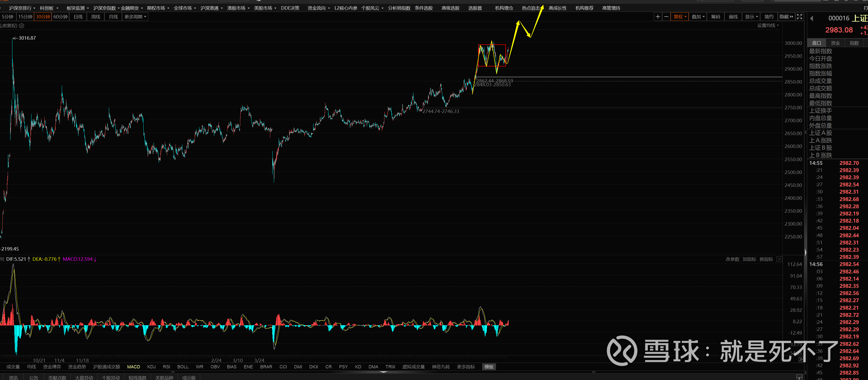The image size is (868, 380).
Task: Click double-chevron icon below MACD scale
Action: [801, 359]
